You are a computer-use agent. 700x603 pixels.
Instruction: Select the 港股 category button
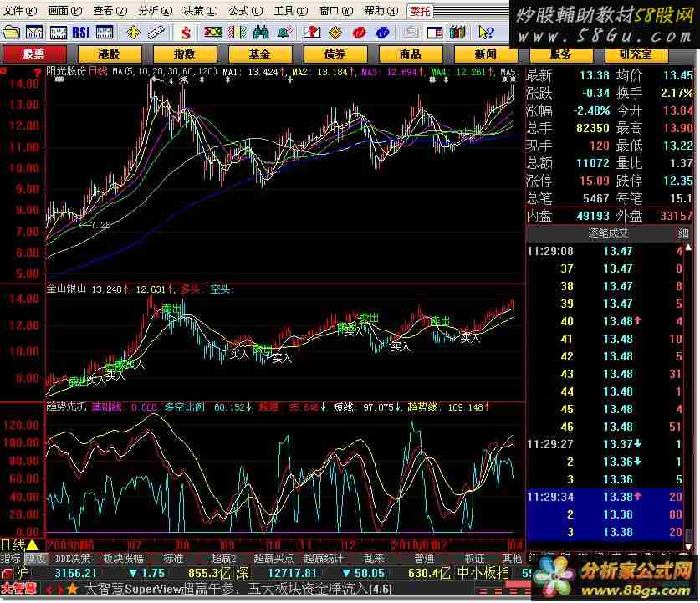[110, 54]
